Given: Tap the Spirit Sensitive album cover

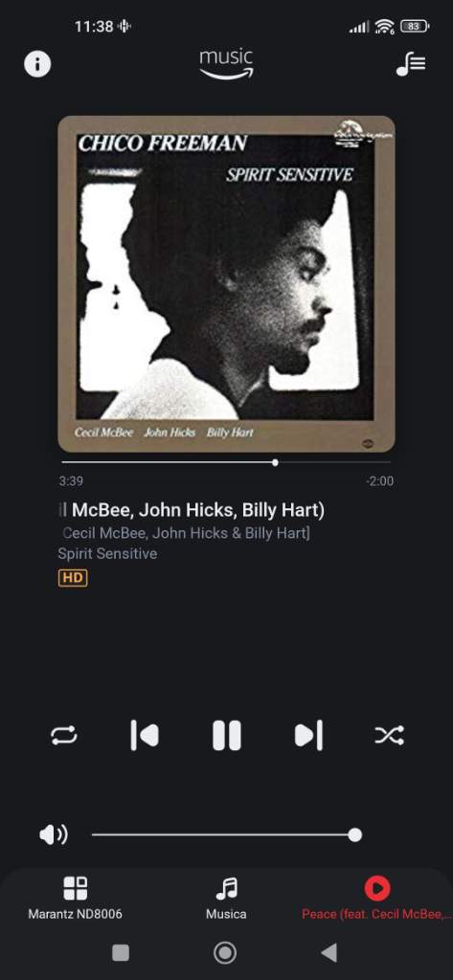Looking at the screenshot, I should 226,283.
